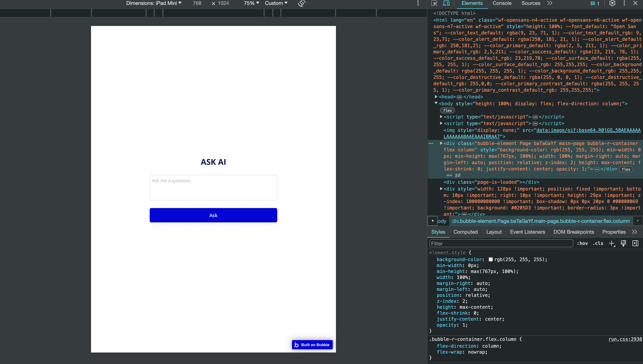
Task: Show more styles pane tabs chevron
Action: coord(634,232)
